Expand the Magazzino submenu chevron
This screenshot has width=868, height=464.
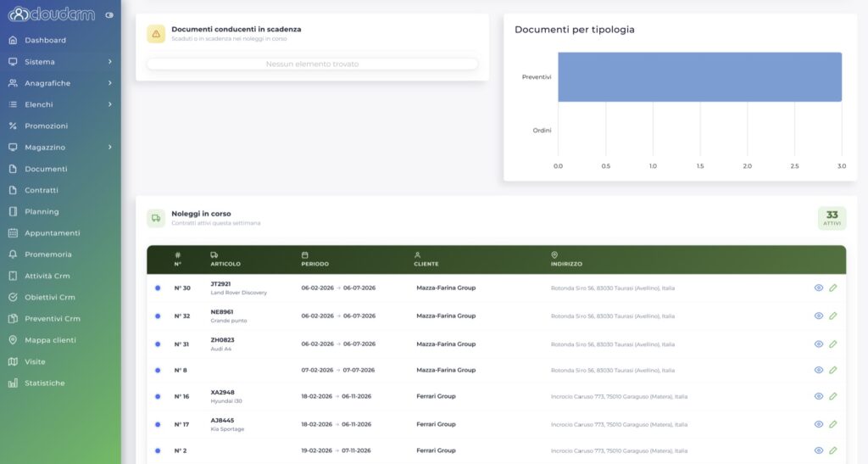(109, 148)
